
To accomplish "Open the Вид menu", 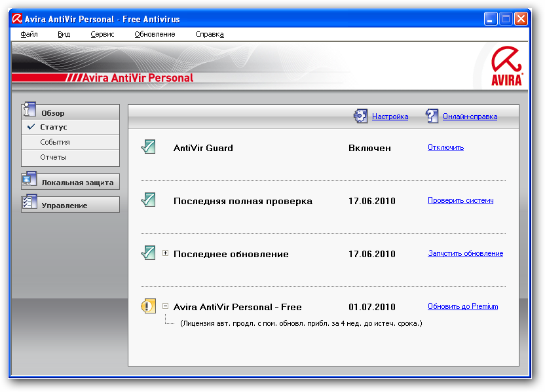I will [x=64, y=34].
